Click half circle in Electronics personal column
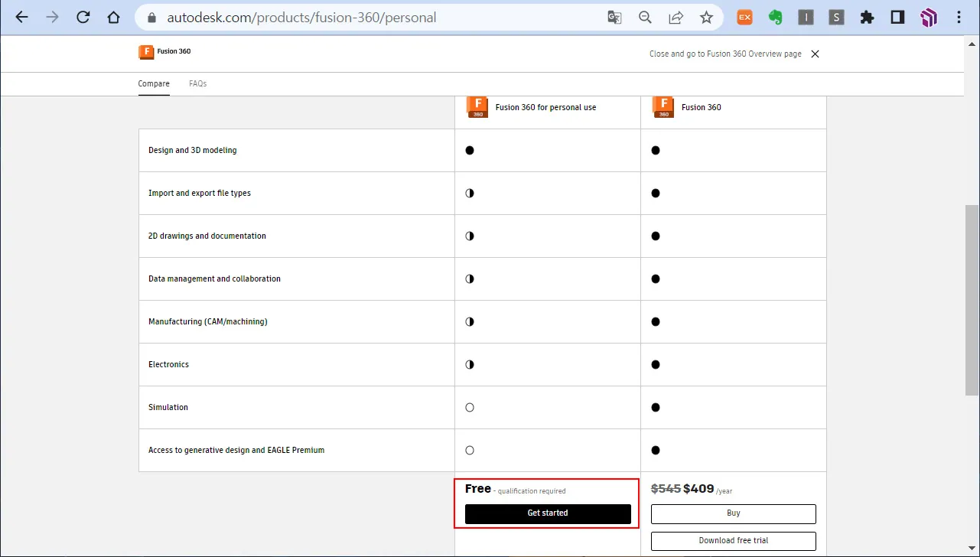 (470, 365)
